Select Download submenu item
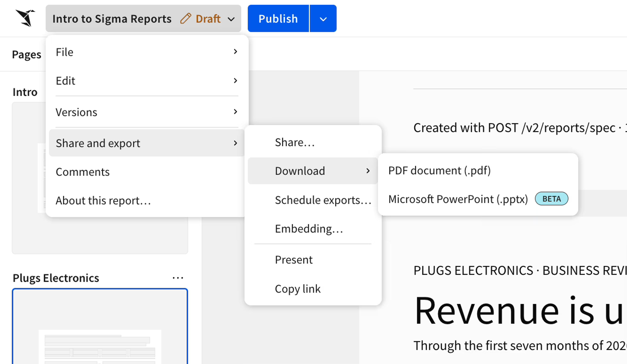The image size is (627, 364). (x=313, y=171)
